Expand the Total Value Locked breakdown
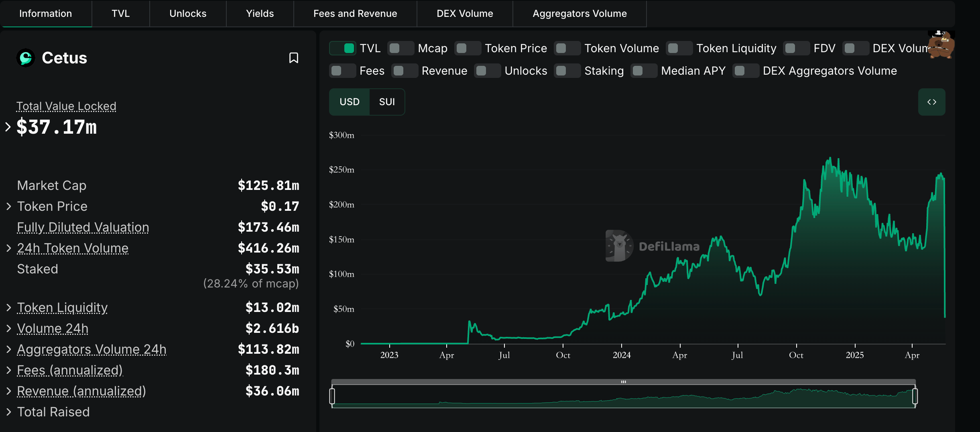 [x=8, y=127]
